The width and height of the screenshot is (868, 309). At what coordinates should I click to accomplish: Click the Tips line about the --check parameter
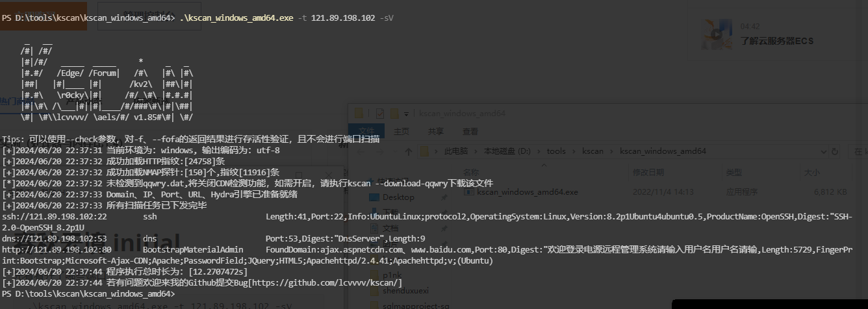tap(190, 139)
